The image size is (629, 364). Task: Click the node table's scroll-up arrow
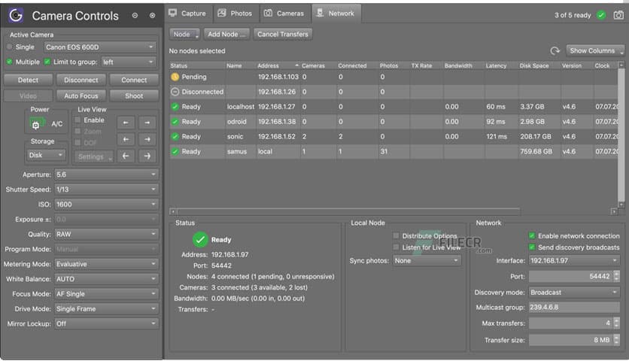621,65
